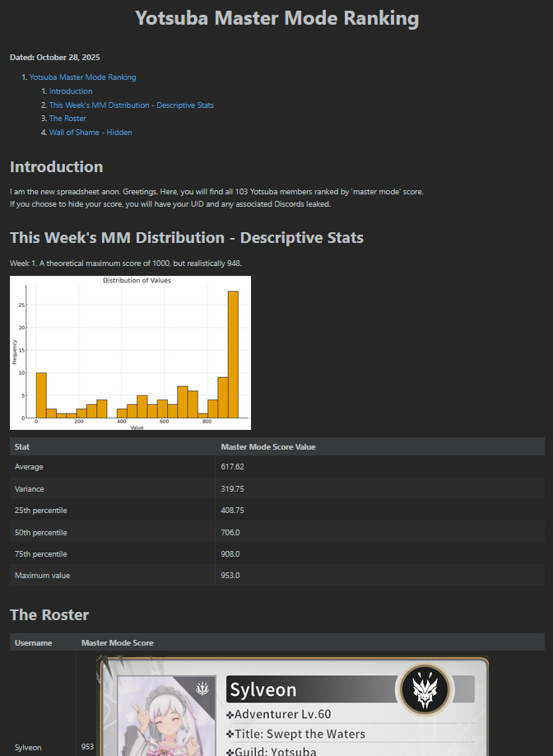Click the Sylveon player card image

click(x=292, y=706)
